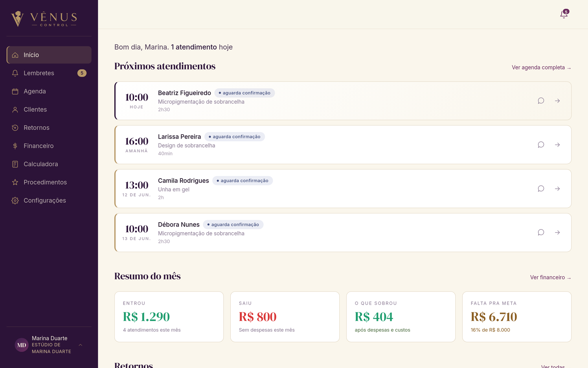Click the após despesas e custos text
The image size is (588, 368).
click(x=383, y=330)
